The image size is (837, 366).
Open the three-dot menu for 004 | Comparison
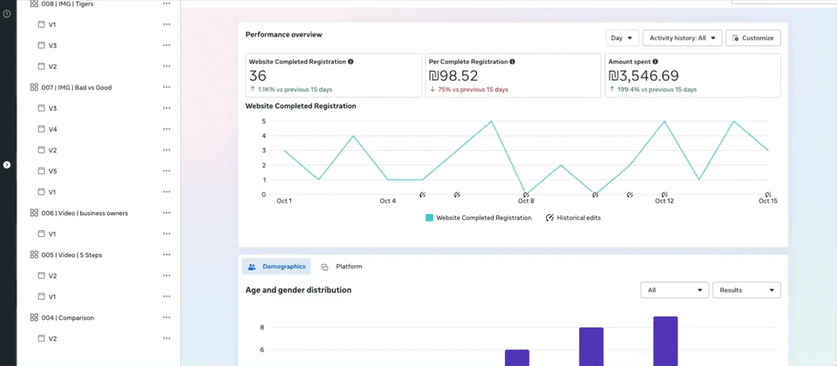(167, 317)
